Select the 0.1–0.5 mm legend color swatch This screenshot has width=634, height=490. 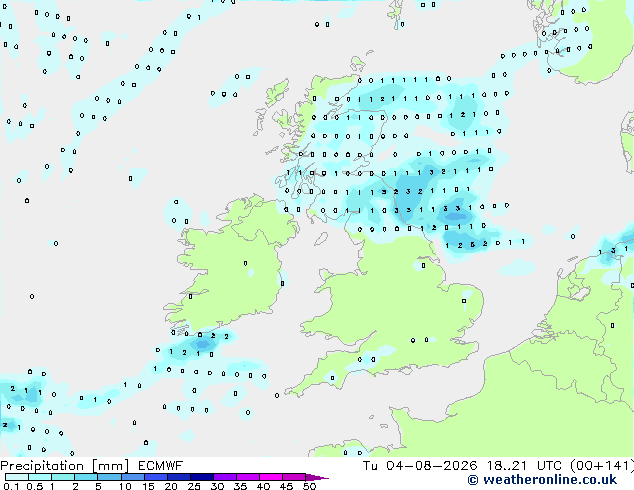(17, 477)
